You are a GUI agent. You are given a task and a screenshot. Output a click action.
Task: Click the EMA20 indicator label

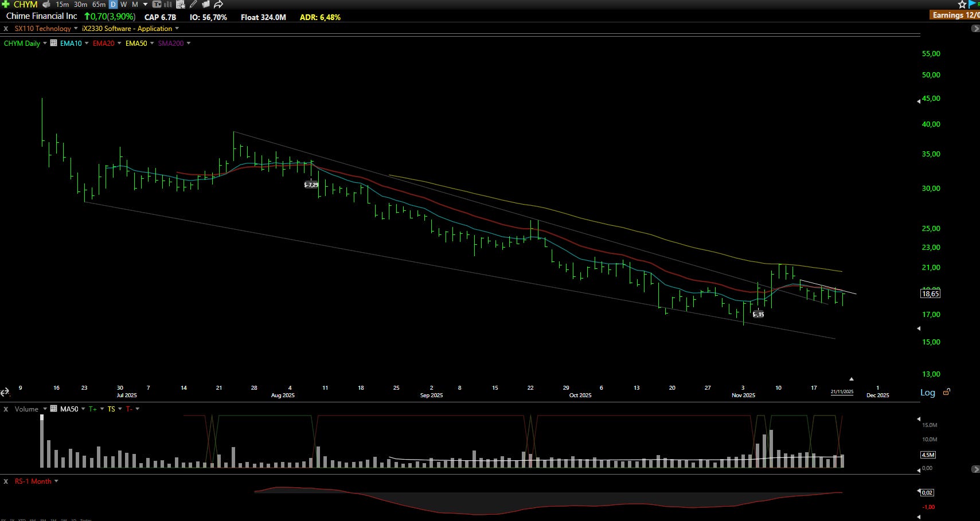point(103,43)
